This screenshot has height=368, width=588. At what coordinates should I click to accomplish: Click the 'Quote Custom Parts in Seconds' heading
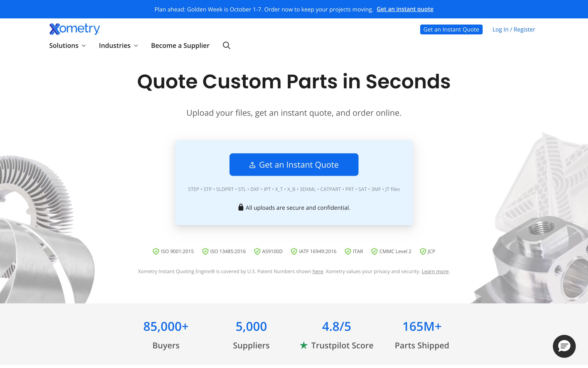tap(294, 81)
